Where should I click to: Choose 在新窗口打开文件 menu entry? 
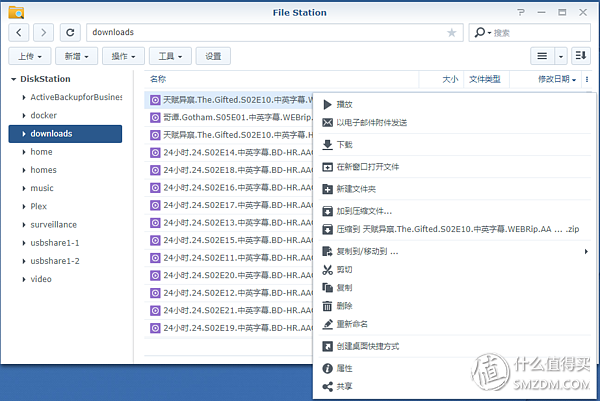pyautogui.click(x=453, y=167)
